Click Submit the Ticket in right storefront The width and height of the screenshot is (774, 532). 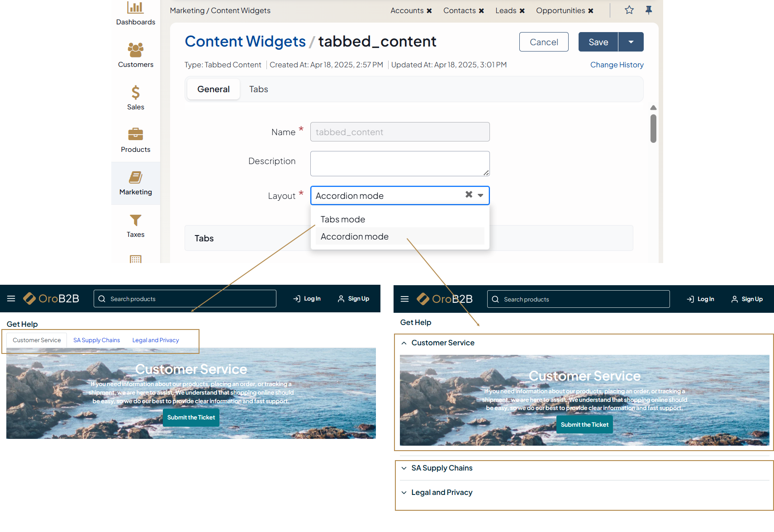pos(584,425)
